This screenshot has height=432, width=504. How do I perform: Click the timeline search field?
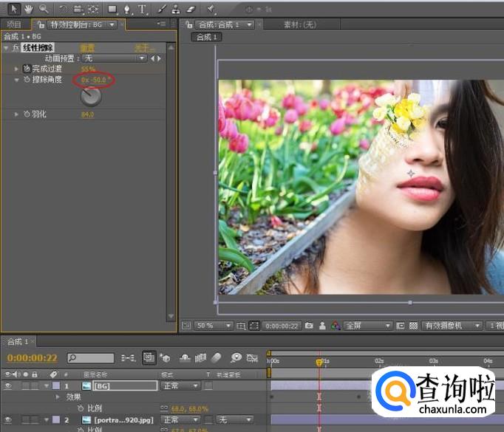tap(90, 358)
